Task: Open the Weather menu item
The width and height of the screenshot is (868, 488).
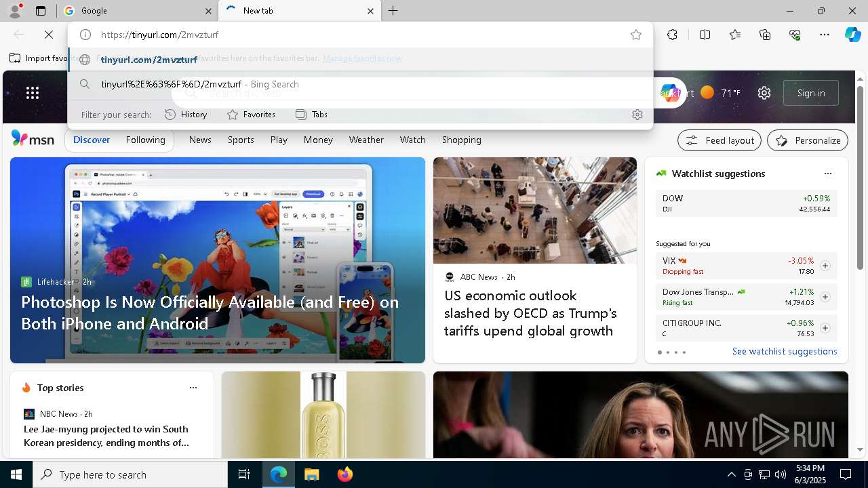Action: (x=366, y=140)
